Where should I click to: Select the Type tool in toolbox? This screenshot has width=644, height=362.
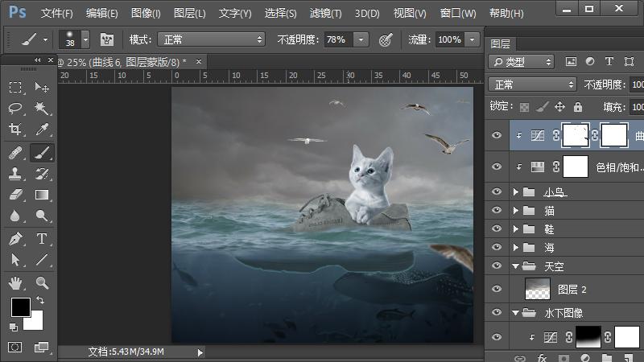42,238
